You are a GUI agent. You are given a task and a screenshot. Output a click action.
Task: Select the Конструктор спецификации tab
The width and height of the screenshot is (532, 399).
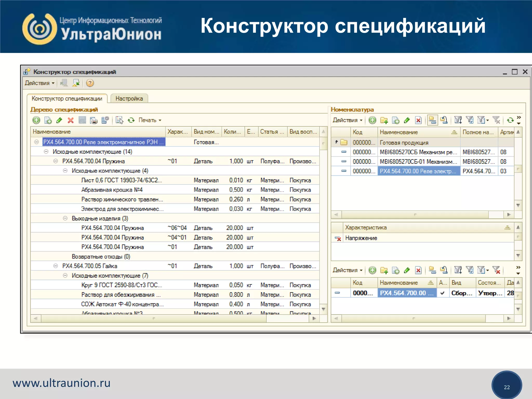point(67,99)
